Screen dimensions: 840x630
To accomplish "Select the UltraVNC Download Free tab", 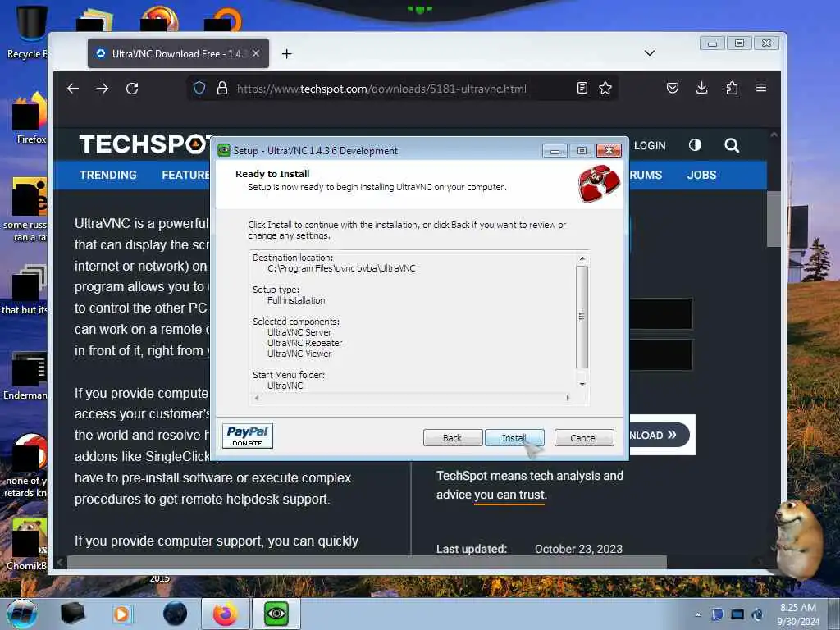I will point(178,53).
